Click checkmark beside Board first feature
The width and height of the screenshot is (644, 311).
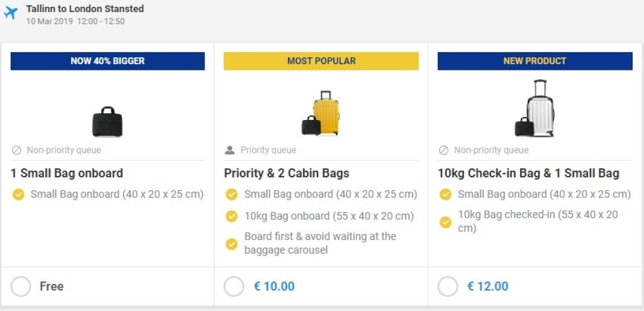click(232, 243)
